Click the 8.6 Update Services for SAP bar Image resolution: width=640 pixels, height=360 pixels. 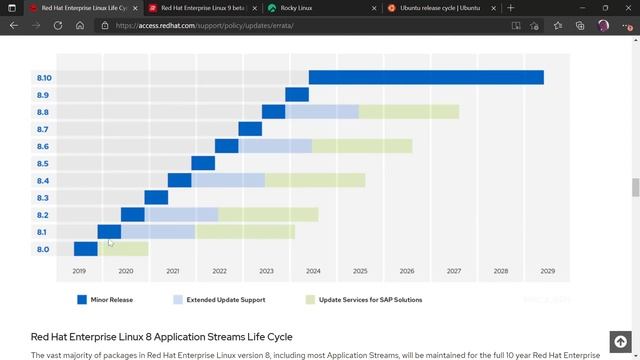tap(362, 146)
